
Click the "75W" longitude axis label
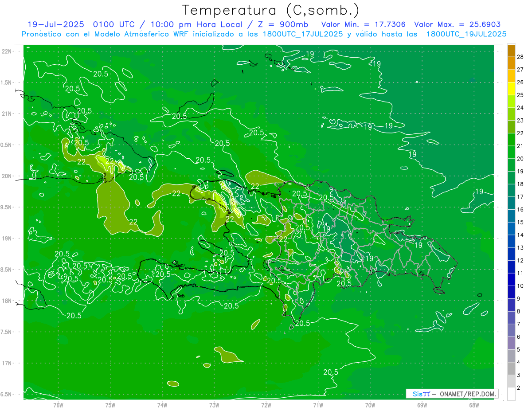[110, 405]
